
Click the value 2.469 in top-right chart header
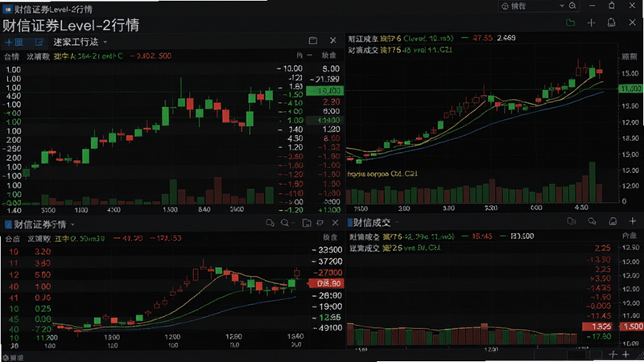click(x=506, y=38)
